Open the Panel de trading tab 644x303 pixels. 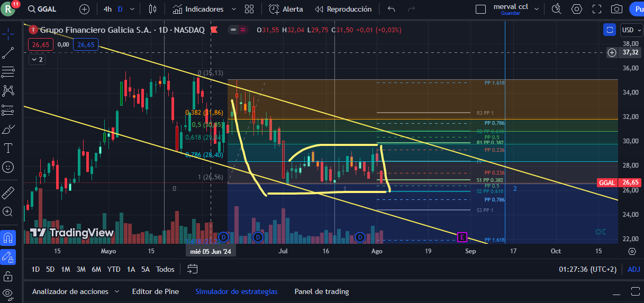[322, 291]
